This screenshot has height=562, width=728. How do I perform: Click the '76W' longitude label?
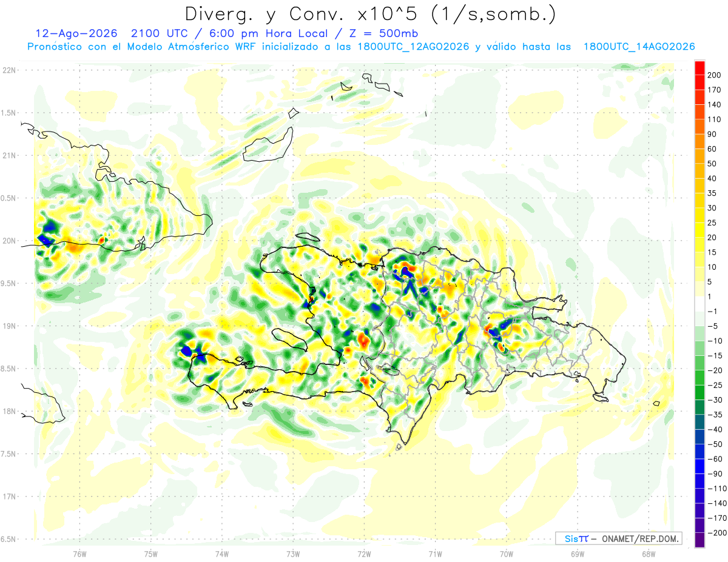[x=79, y=553]
